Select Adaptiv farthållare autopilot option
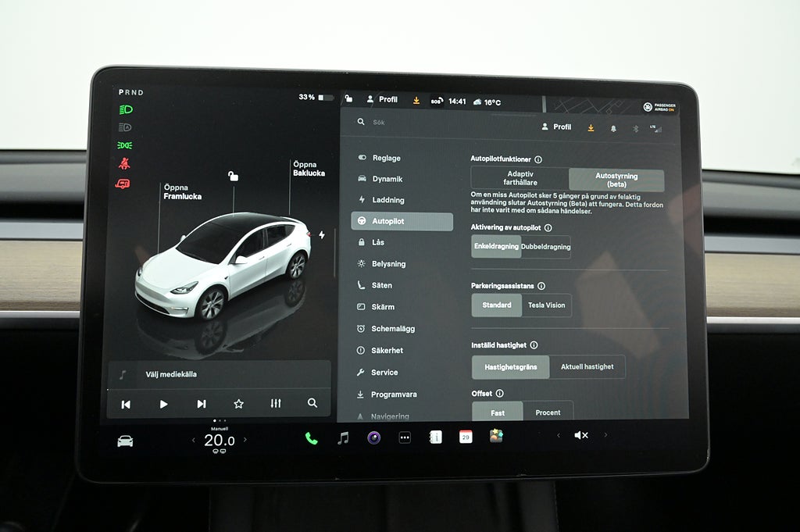Screen dimensions: 800x532 (521, 179)
